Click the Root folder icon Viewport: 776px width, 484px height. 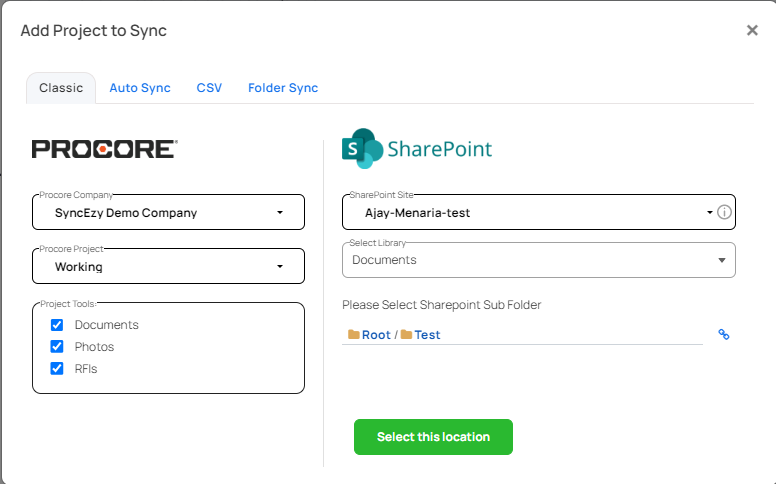pos(353,335)
